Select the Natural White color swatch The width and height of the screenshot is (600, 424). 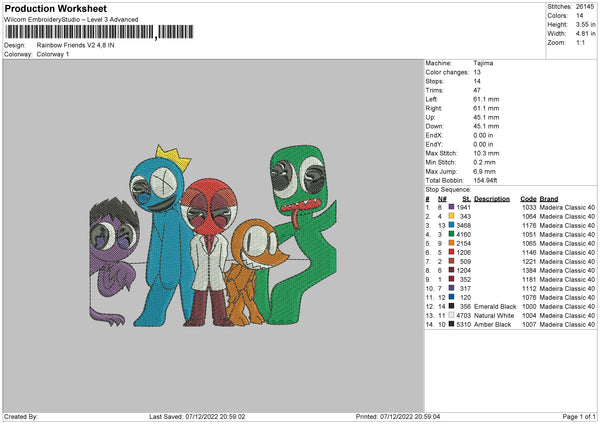pos(451,315)
